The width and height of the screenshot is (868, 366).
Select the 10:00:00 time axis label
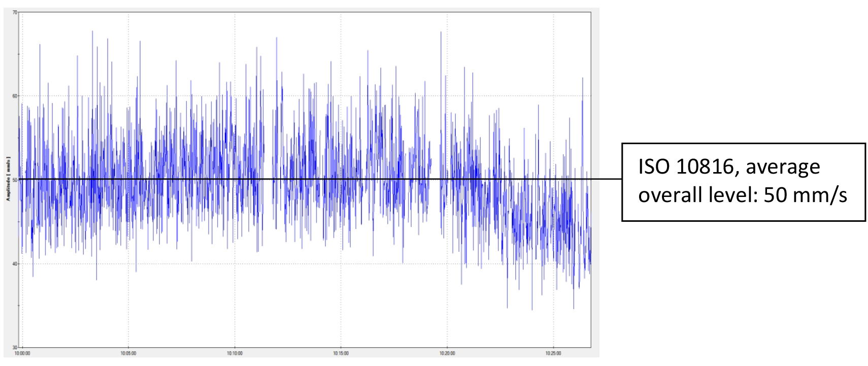22,353
